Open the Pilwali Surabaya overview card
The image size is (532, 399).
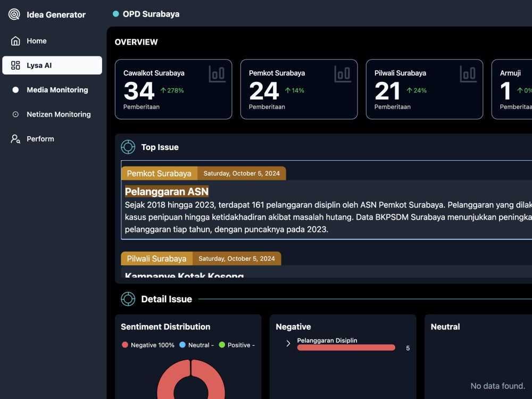[425, 89]
